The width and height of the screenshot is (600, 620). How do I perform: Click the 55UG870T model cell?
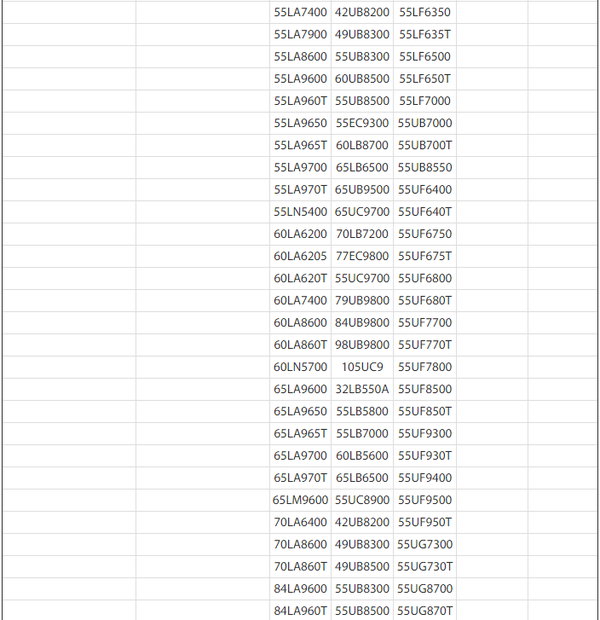(425, 611)
